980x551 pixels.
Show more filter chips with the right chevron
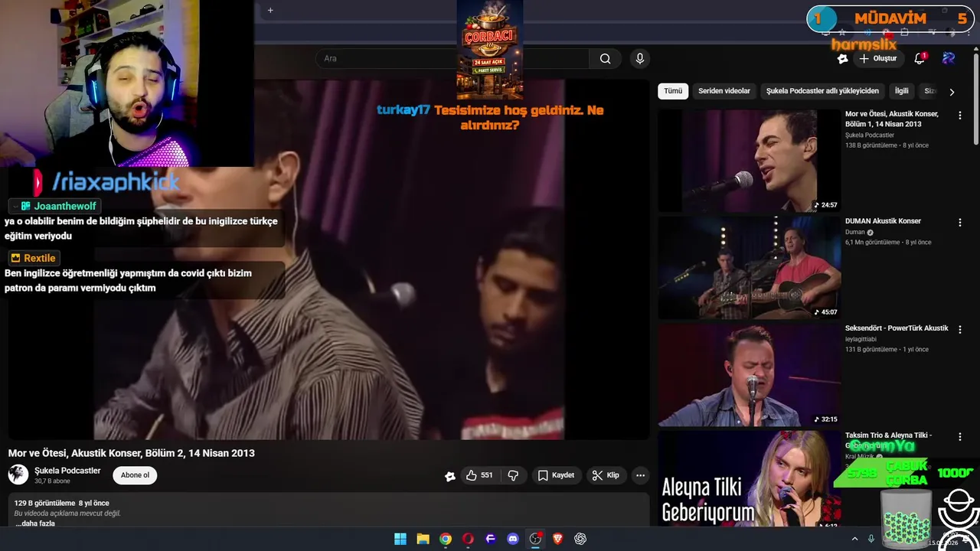[x=952, y=92]
